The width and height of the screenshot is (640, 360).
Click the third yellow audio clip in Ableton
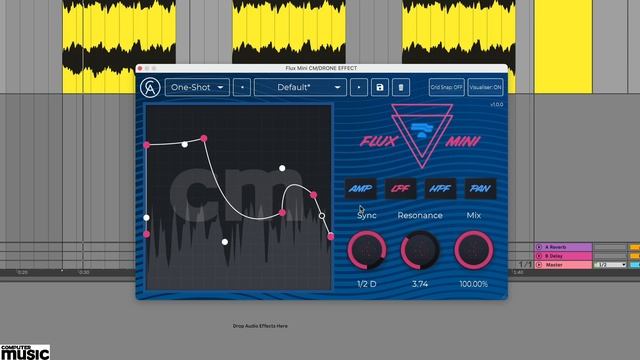459,33
